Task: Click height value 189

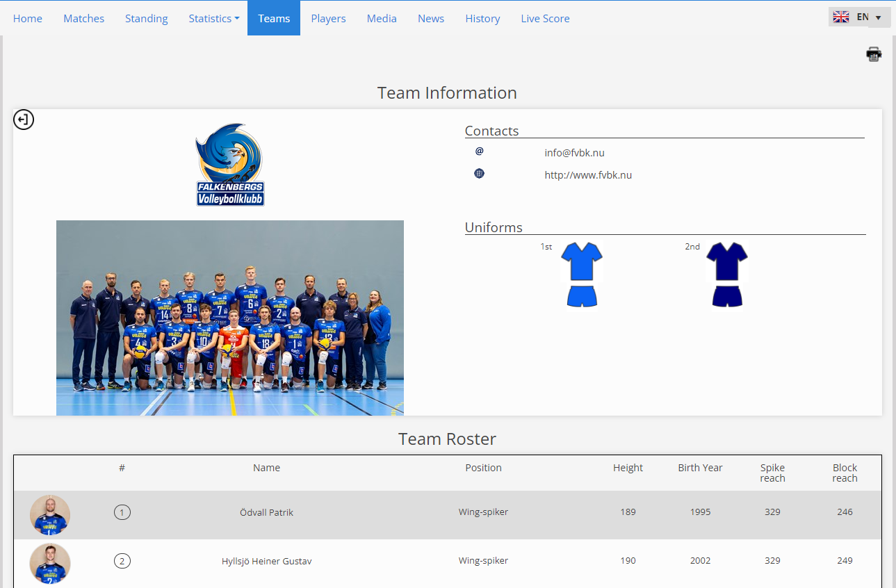Action: click(628, 512)
